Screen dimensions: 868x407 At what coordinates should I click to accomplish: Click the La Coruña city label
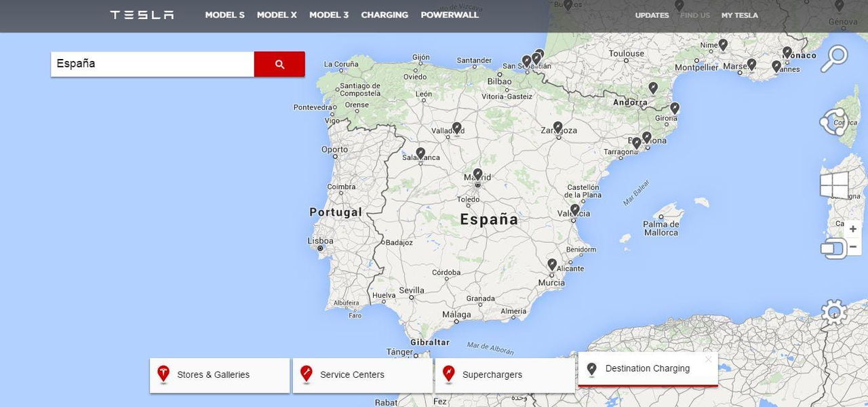341,64
